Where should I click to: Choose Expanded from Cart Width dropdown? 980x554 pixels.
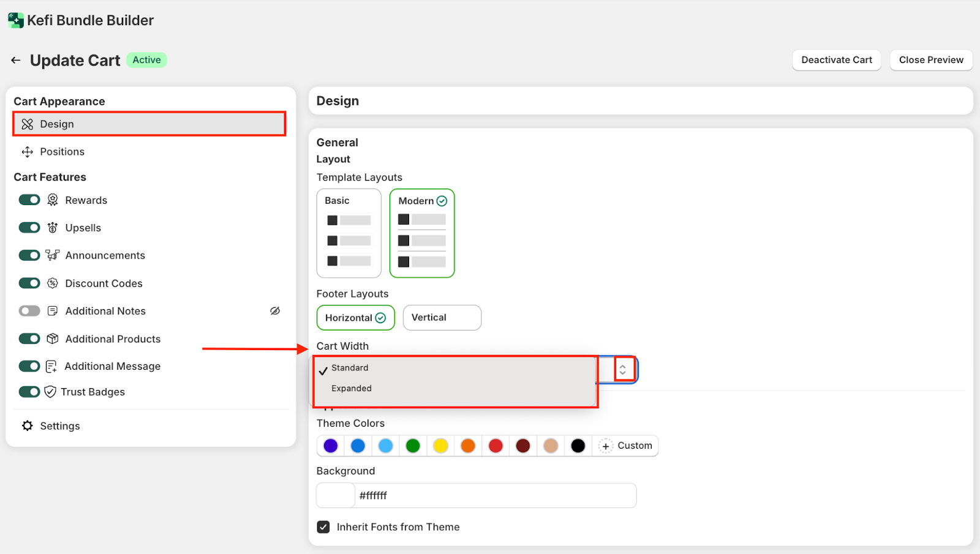tap(352, 389)
